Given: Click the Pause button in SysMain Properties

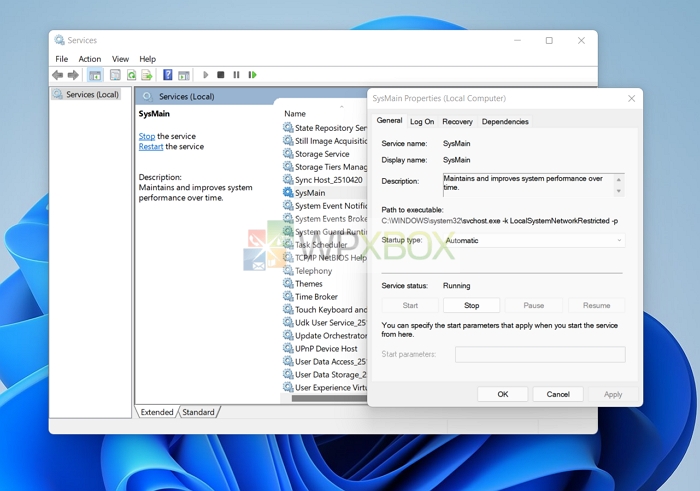Looking at the screenshot, I should [x=533, y=305].
